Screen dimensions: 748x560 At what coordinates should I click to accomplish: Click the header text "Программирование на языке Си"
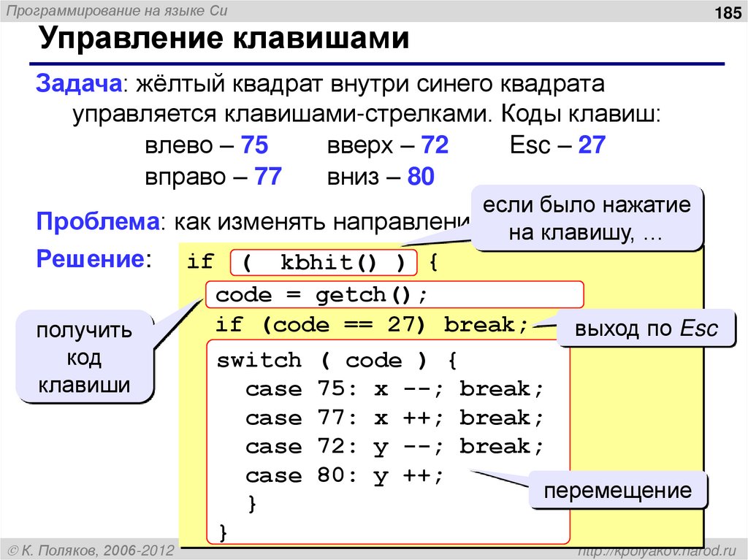117,10
